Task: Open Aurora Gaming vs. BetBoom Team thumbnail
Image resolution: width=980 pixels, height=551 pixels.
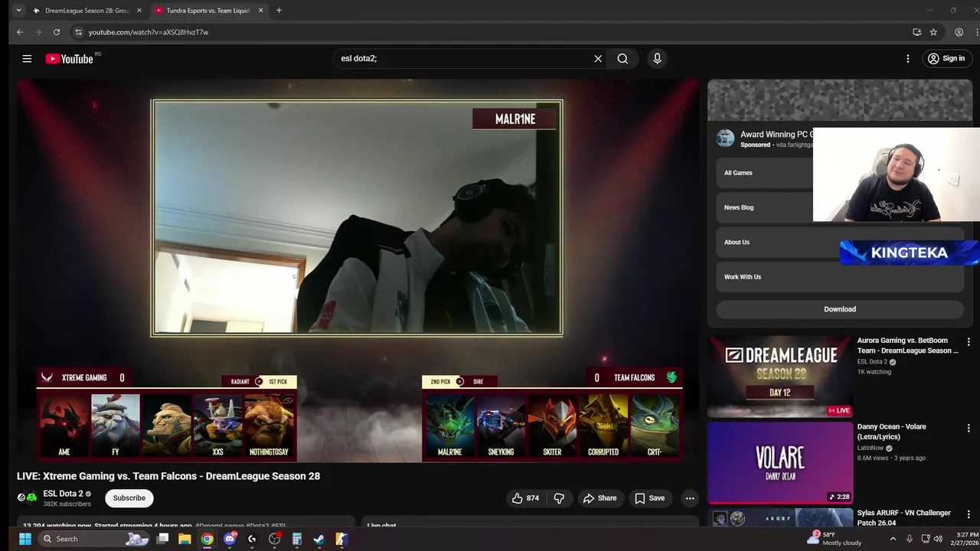Action: [x=779, y=377]
